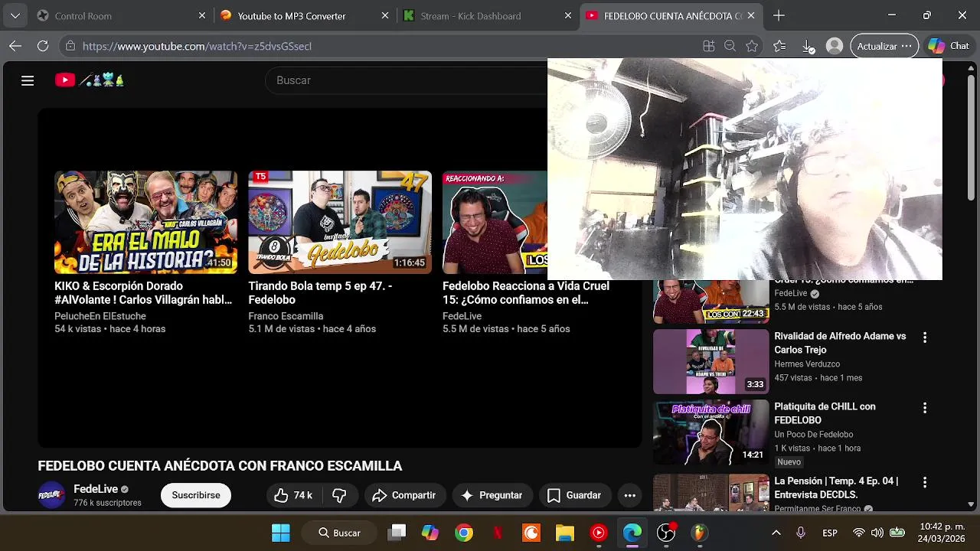Screen dimensions: 980x551
Task: Open the browser downloads icon
Action: pyautogui.click(x=808, y=46)
